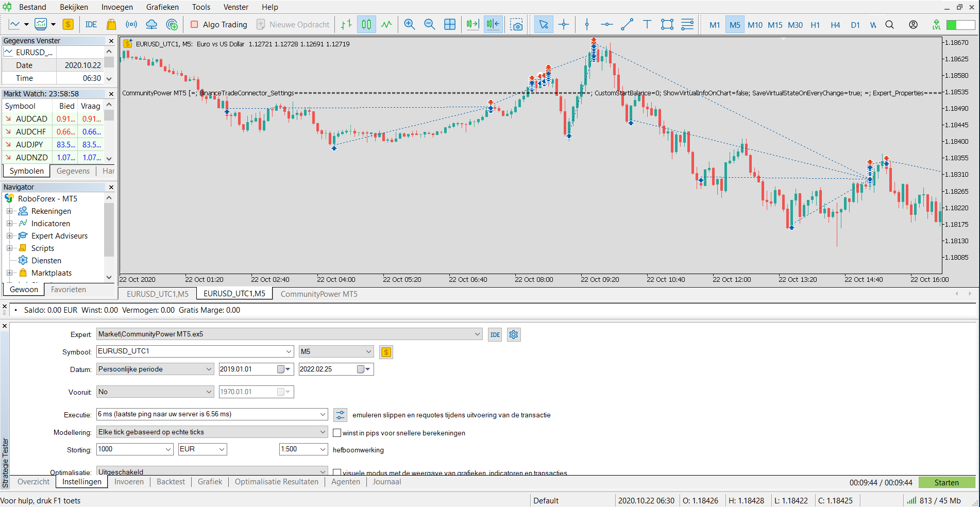This screenshot has width=980, height=507.
Task: Select the cursor arrow tool
Action: [x=544, y=24]
